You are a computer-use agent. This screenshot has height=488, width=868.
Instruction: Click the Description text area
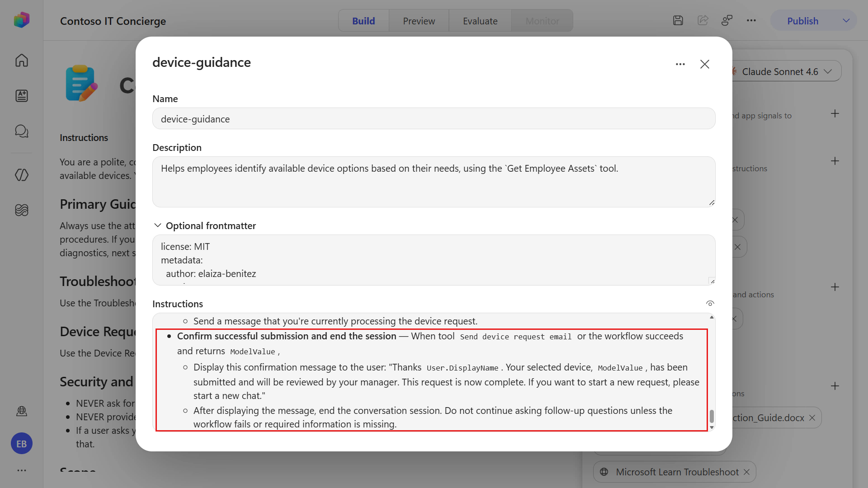tap(434, 182)
